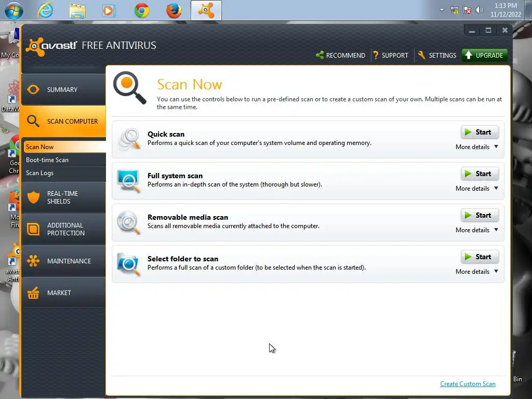Image resolution: width=532 pixels, height=399 pixels.
Task: Click the Quick scan title text
Action: coord(166,134)
